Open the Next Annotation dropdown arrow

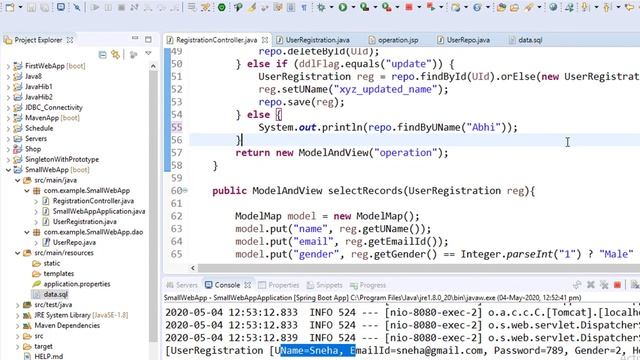pos(596,7)
